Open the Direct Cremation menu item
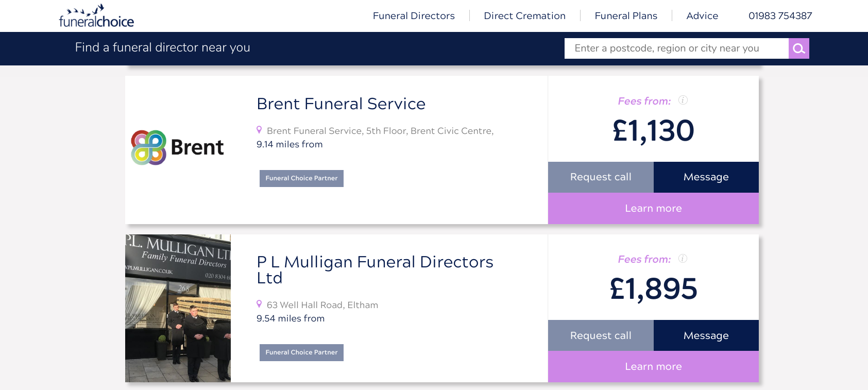The width and height of the screenshot is (868, 390). tap(524, 16)
